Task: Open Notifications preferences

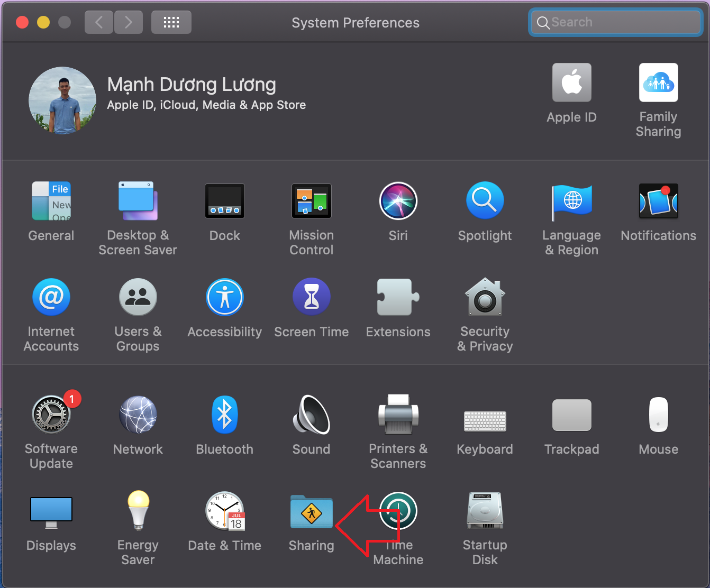Action: click(x=659, y=201)
